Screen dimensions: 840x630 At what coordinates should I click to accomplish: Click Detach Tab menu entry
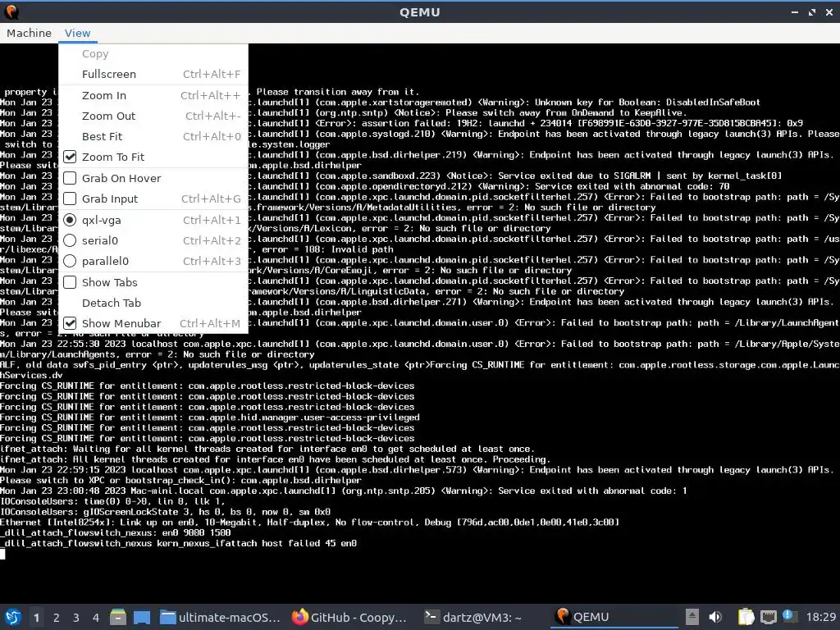(x=153, y=303)
